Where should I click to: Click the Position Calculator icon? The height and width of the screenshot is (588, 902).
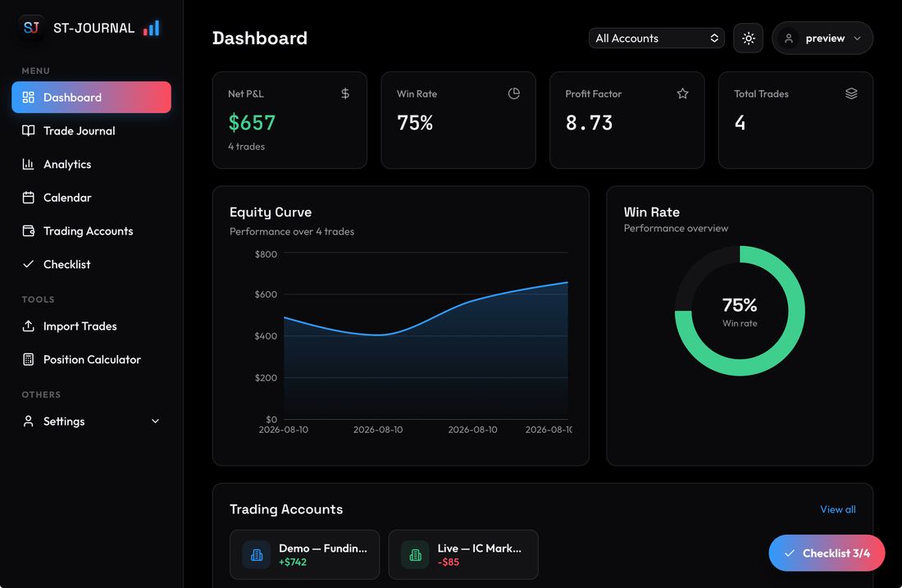[x=28, y=359]
